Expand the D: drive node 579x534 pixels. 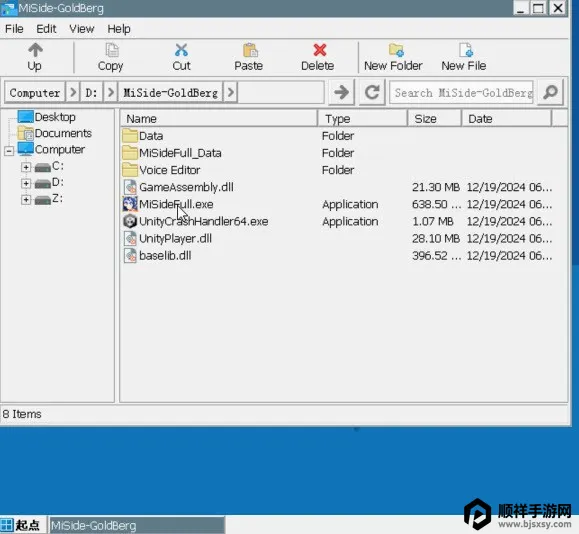pos(26,183)
